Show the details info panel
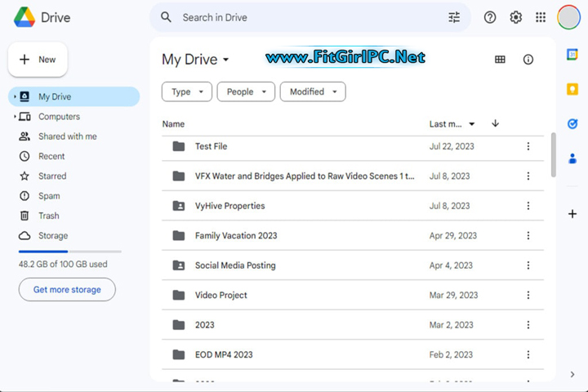 528,60
